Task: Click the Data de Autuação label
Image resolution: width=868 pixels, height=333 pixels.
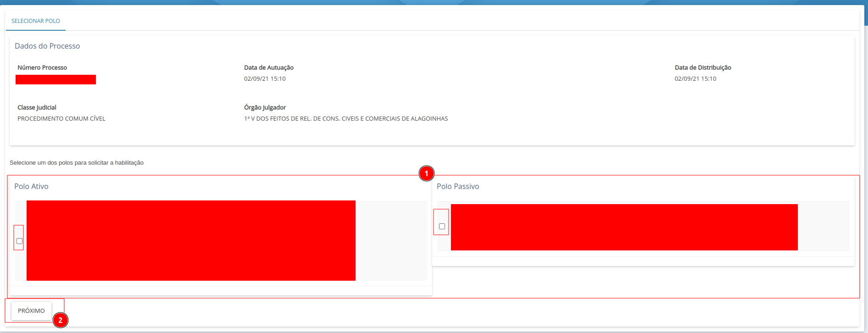Action: (x=269, y=67)
